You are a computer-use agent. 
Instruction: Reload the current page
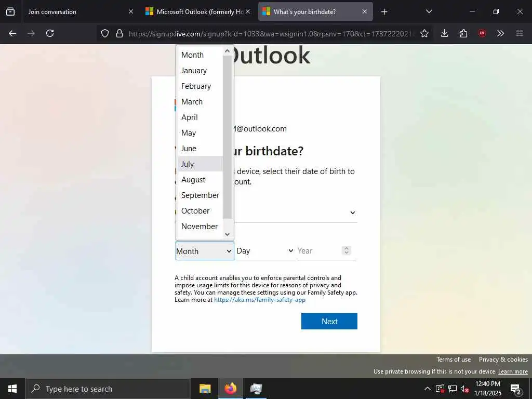50,33
